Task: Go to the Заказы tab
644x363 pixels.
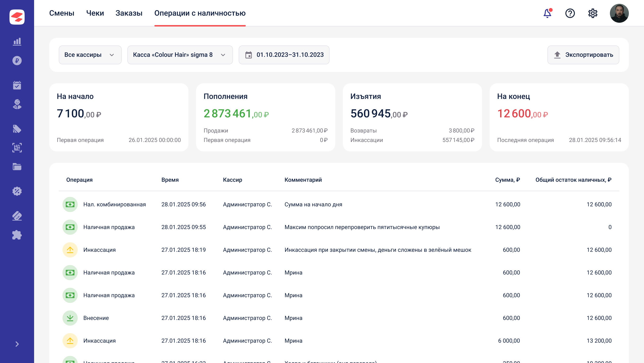Action: 129,13
